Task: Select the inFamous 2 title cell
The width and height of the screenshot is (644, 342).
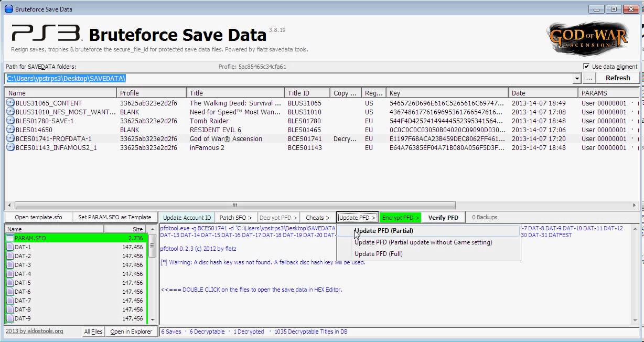Action: click(207, 148)
